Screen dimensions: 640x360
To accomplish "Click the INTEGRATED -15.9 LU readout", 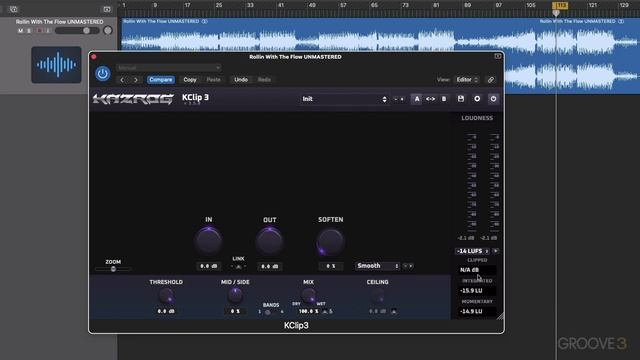I will (x=477, y=291).
